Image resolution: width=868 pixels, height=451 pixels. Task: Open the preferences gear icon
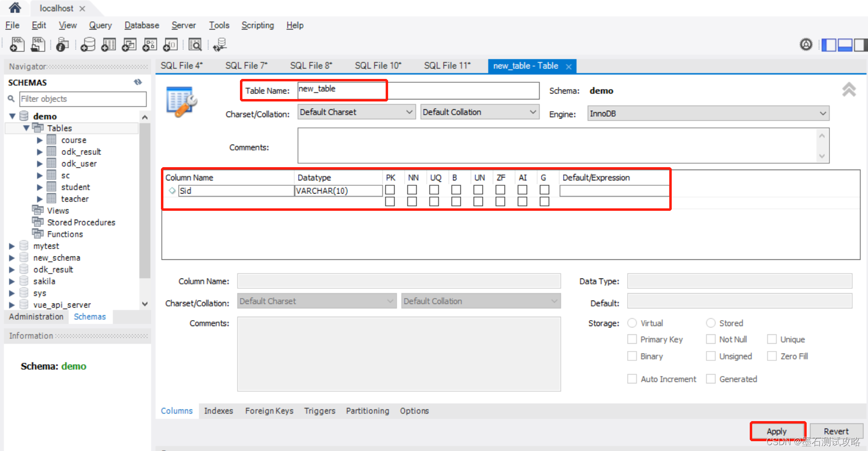point(806,45)
